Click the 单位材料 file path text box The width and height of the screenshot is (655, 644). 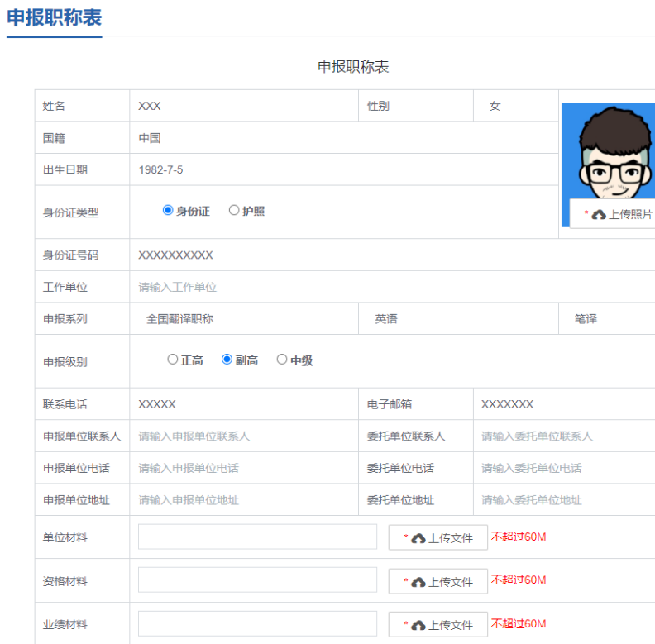tap(257, 537)
